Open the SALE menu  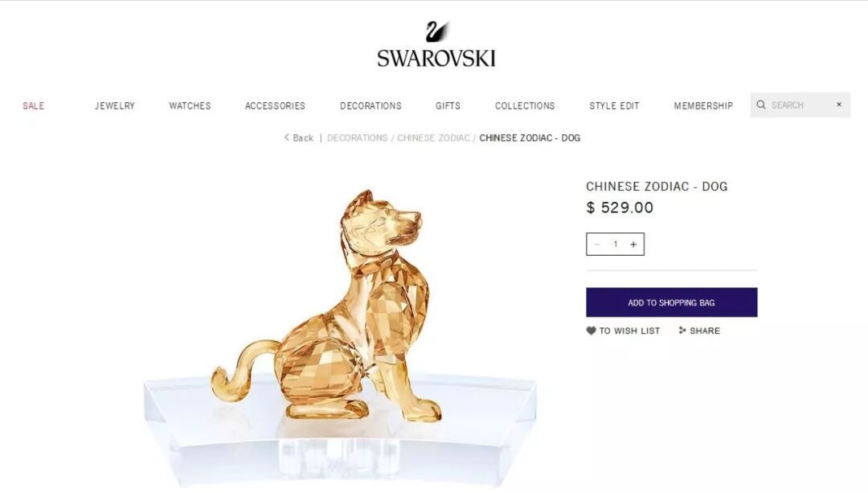33,106
